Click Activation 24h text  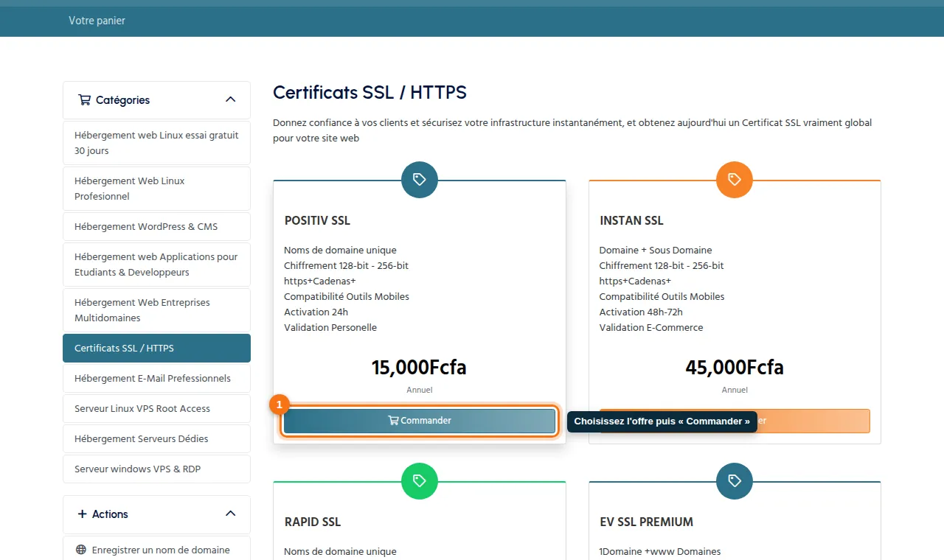(316, 312)
